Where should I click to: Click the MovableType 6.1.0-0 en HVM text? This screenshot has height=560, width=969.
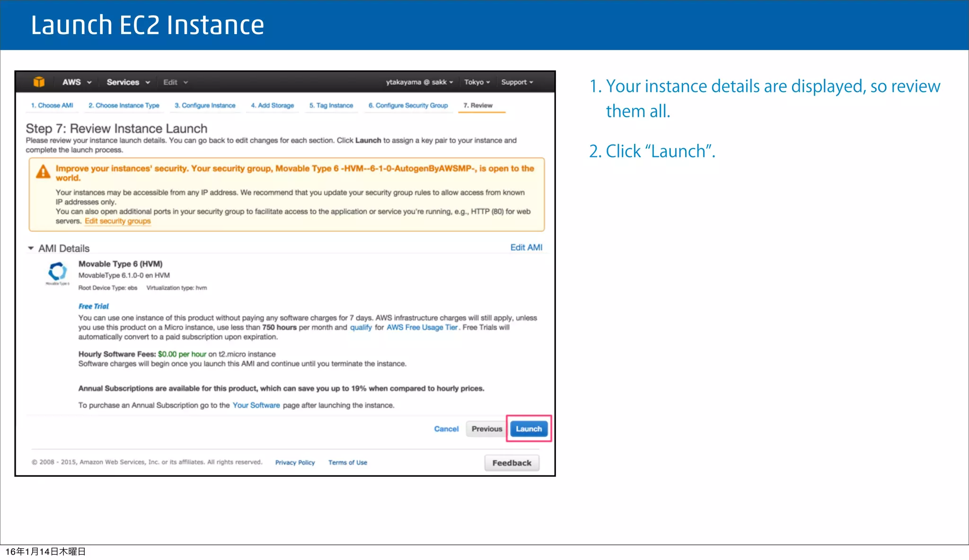coord(124,275)
